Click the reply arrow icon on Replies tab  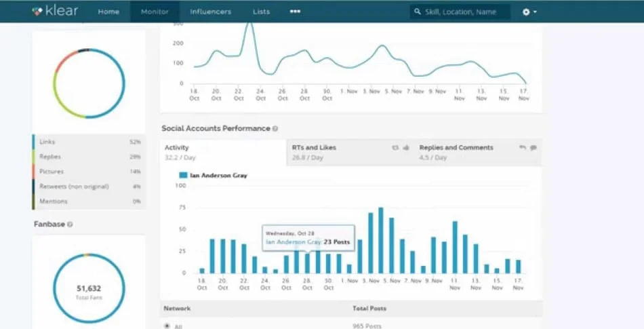(x=523, y=148)
